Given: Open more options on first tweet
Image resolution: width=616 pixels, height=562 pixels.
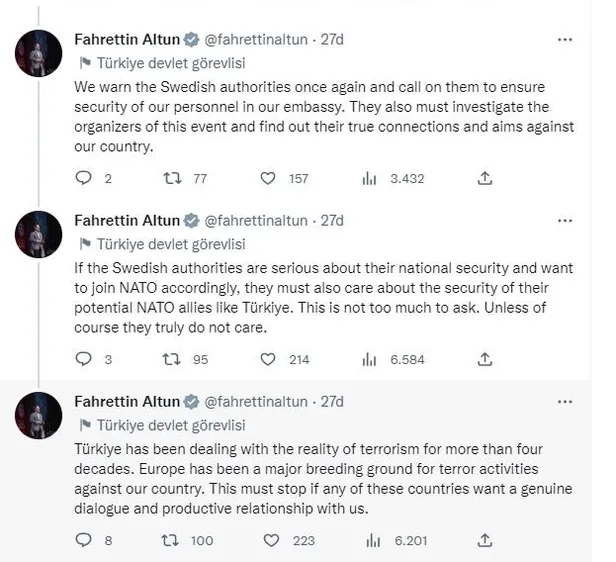Looking at the screenshot, I should click(565, 40).
